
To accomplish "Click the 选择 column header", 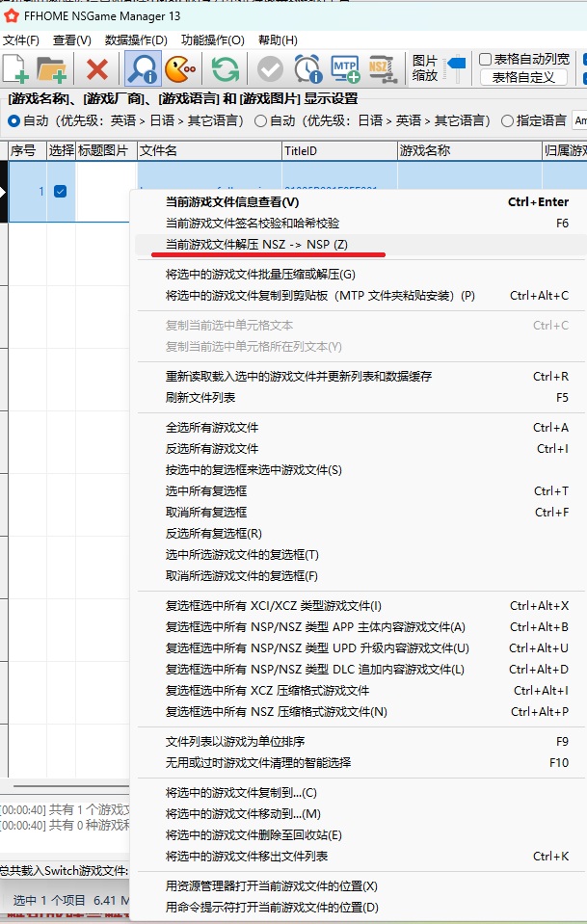I will (x=62, y=151).
